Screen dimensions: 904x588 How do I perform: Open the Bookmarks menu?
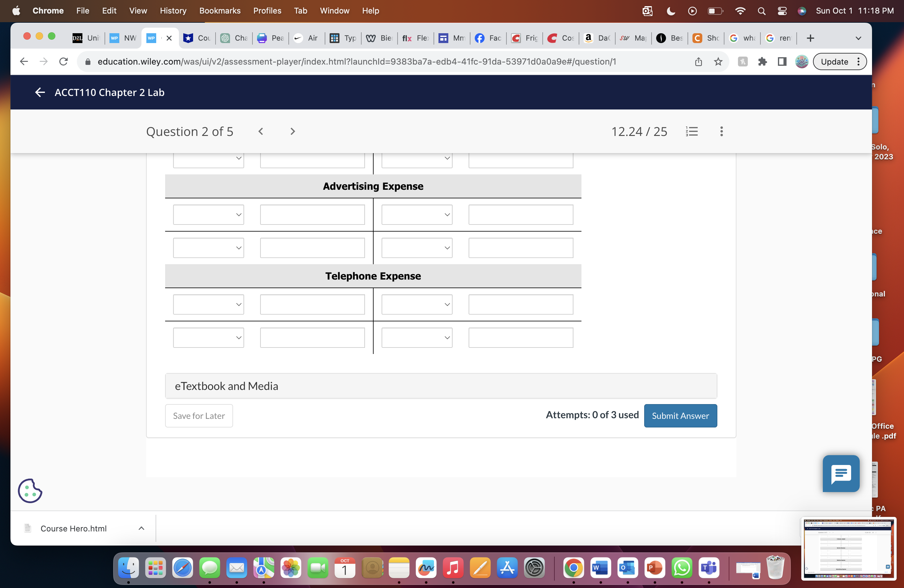pyautogui.click(x=220, y=11)
